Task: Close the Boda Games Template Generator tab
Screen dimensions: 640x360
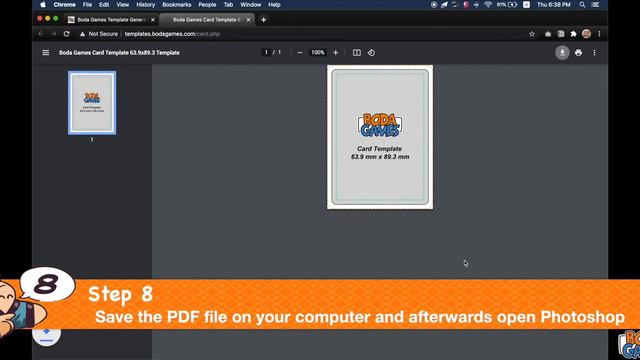Action: pyautogui.click(x=153, y=20)
